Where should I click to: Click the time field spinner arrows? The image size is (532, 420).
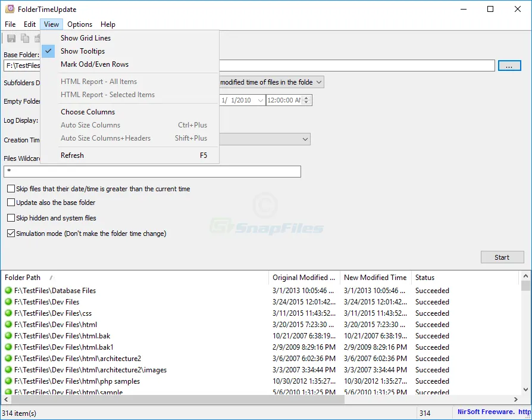pyautogui.click(x=306, y=100)
